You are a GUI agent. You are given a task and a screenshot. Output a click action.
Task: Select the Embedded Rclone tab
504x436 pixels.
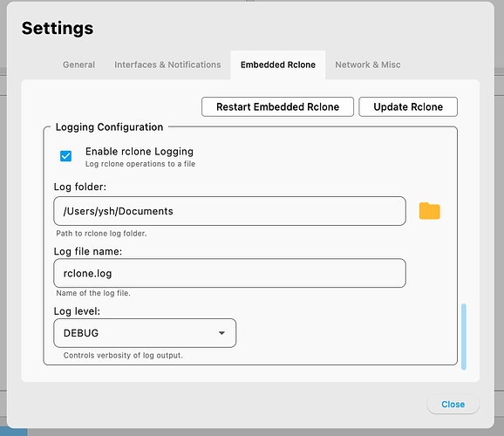coord(278,65)
